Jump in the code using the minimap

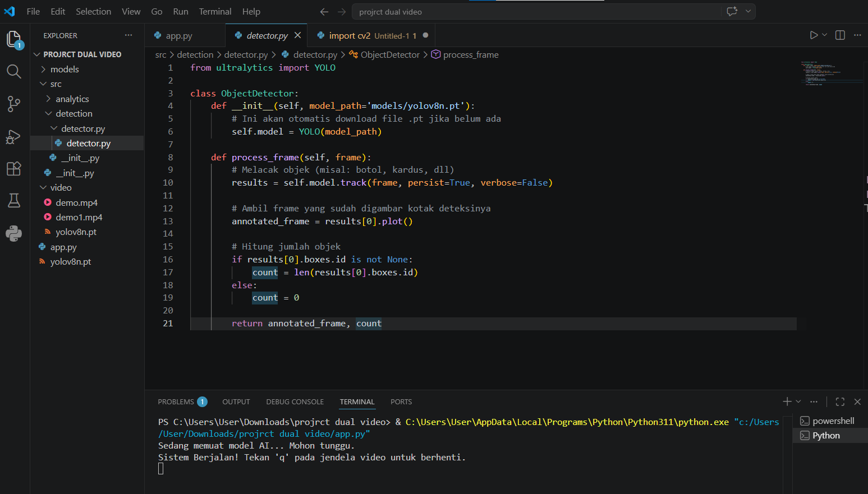(x=830, y=73)
